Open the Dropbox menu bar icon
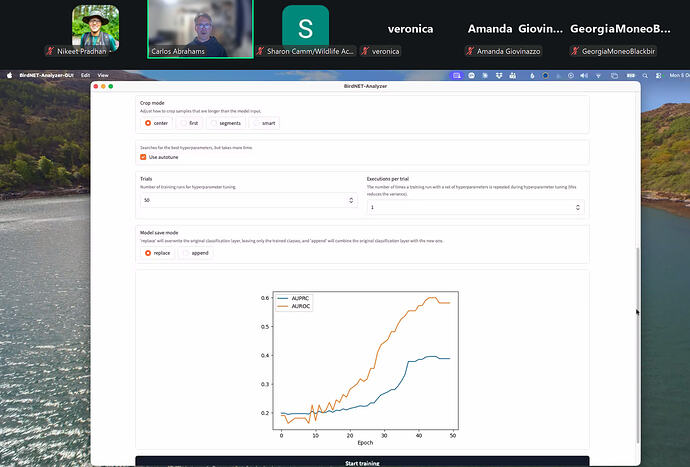690x467 pixels. tap(499, 76)
